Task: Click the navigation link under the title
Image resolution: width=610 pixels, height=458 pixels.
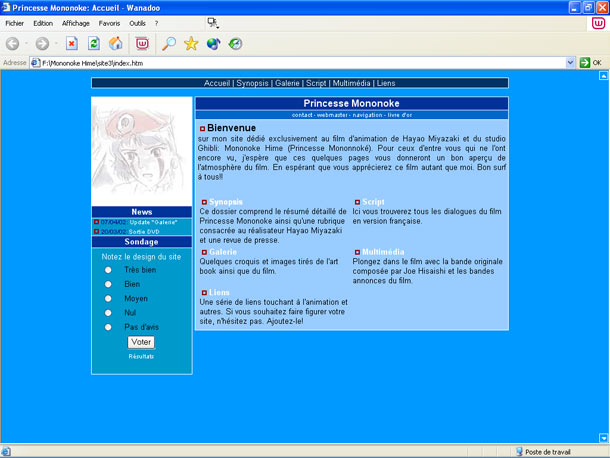Action: pos(367,115)
